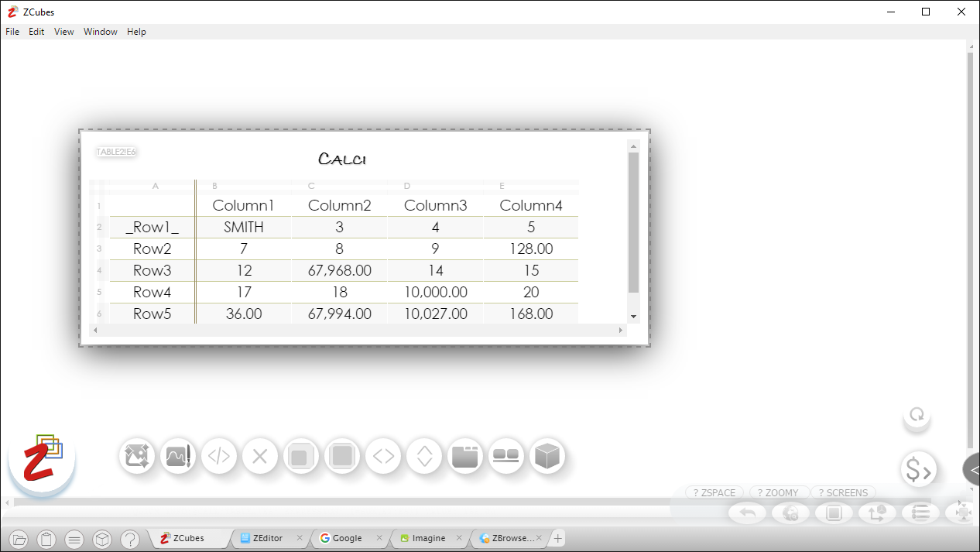Click the code tag </> round icon
The width and height of the screenshot is (980, 552).
219,456
